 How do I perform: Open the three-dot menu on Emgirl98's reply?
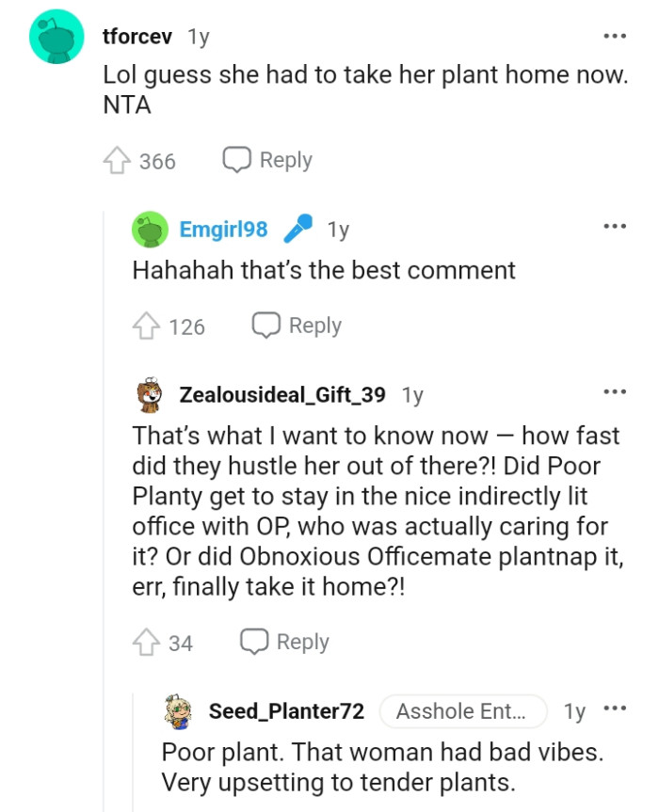[614, 226]
